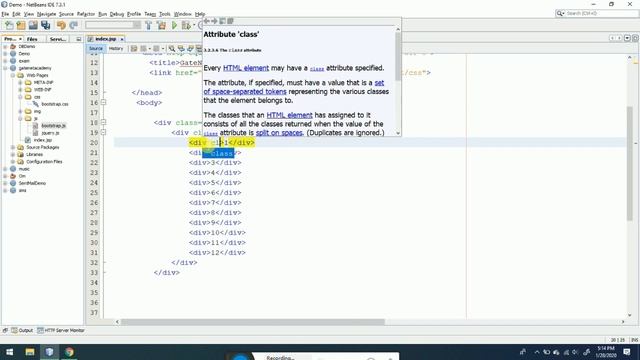Click the Build Project hammer icon
This screenshot has height=360, width=640.
pyautogui.click(x=149, y=25)
